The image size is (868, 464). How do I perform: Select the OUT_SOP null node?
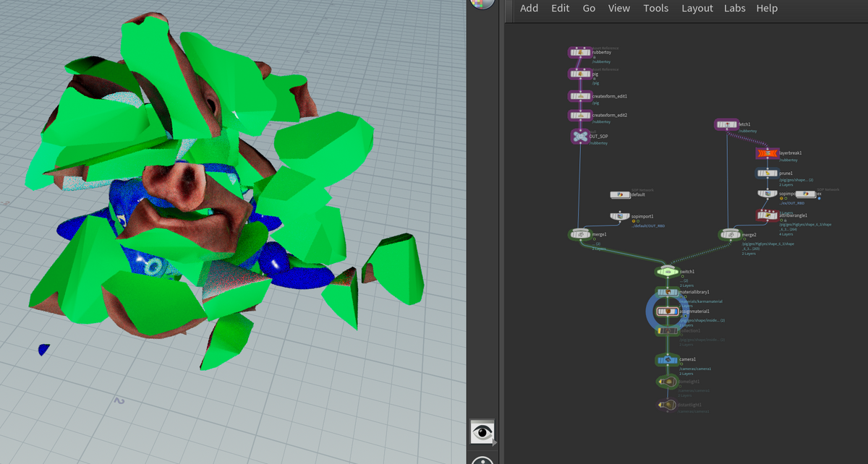(x=580, y=136)
